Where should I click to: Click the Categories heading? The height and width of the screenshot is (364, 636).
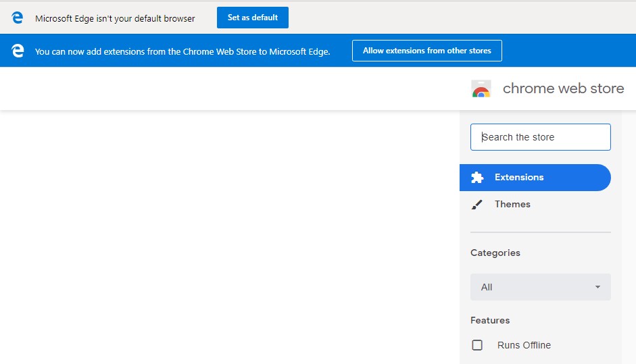tap(495, 253)
